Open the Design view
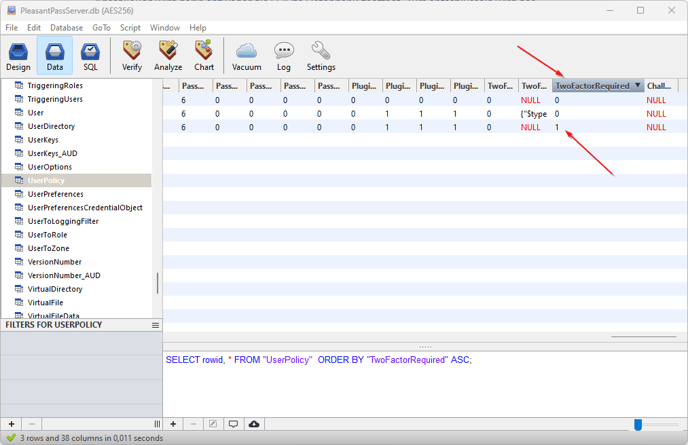 point(18,56)
